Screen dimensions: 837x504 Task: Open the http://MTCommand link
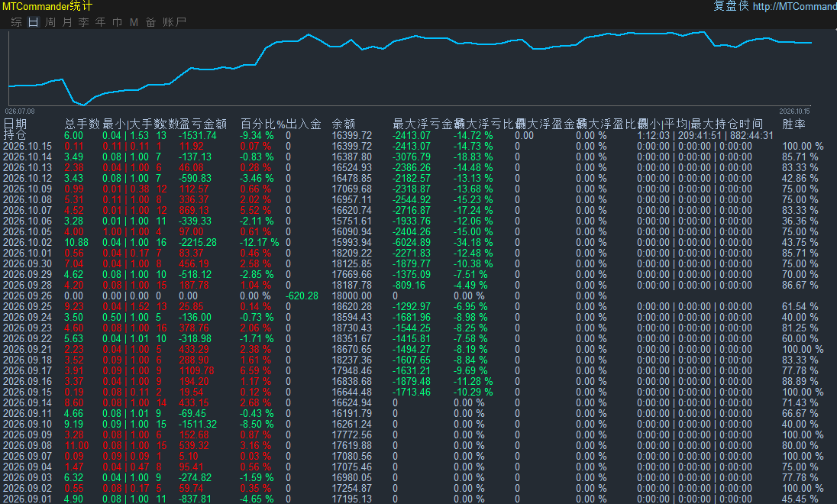tap(794, 6)
